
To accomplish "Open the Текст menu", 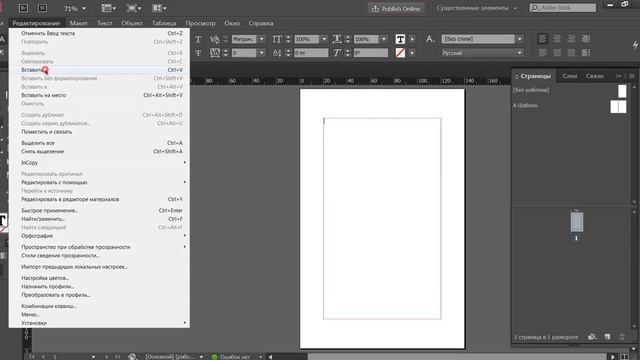I will [x=104, y=23].
